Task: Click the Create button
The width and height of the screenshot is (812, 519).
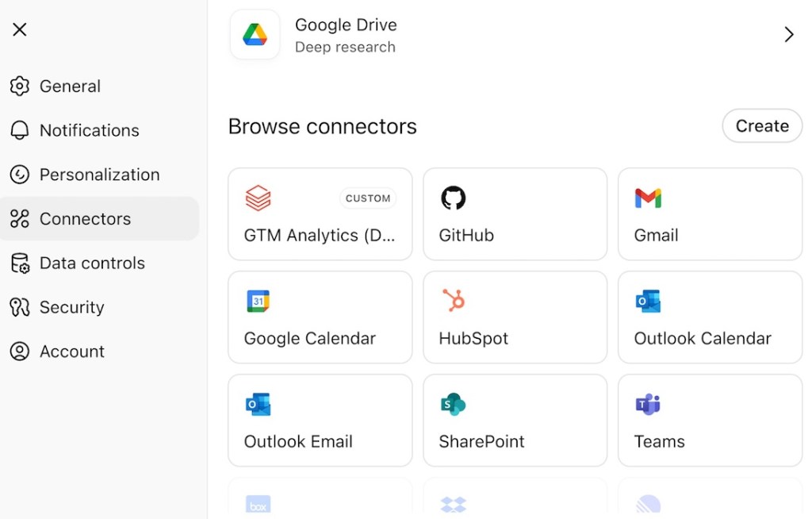Action: tap(761, 125)
